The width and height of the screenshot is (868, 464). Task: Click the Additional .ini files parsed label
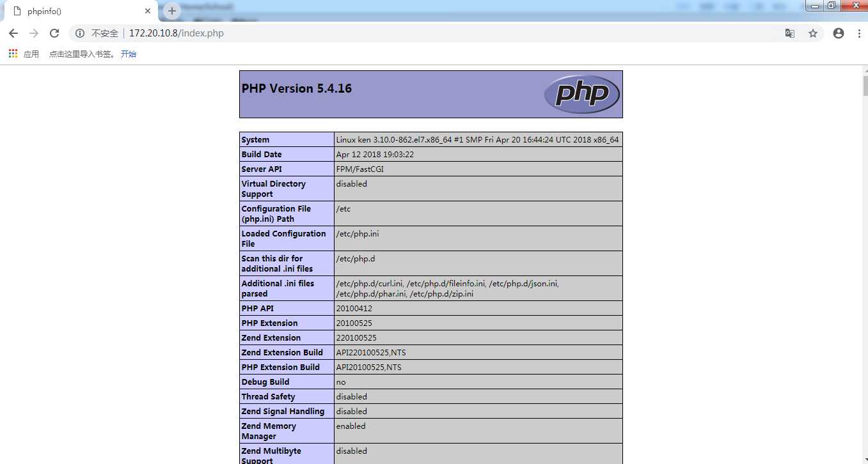point(278,288)
